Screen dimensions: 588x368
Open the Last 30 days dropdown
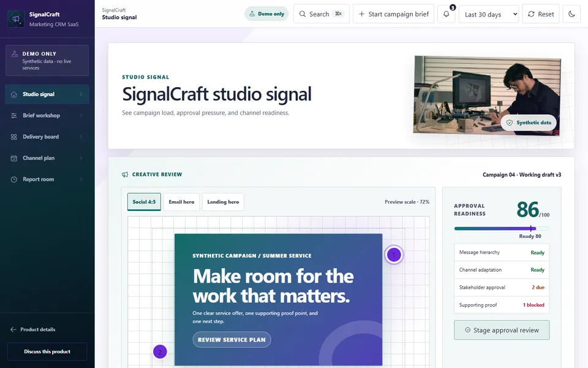(489, 14)
